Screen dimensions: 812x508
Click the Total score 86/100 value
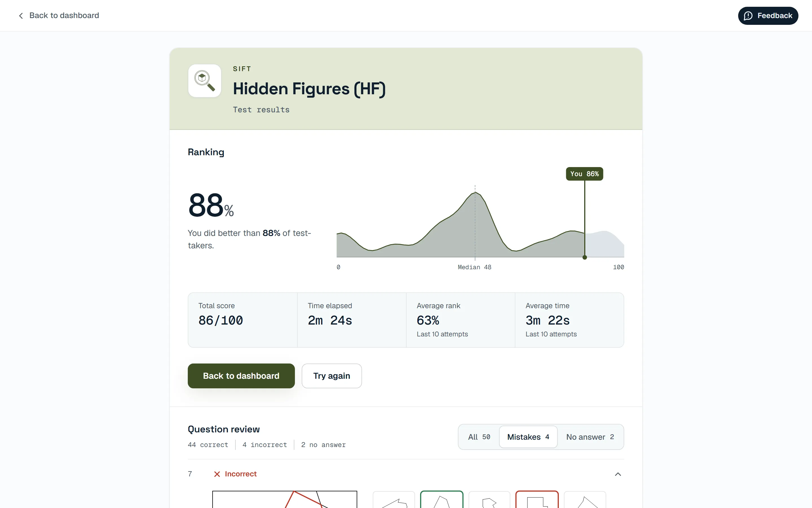(220, 320)
